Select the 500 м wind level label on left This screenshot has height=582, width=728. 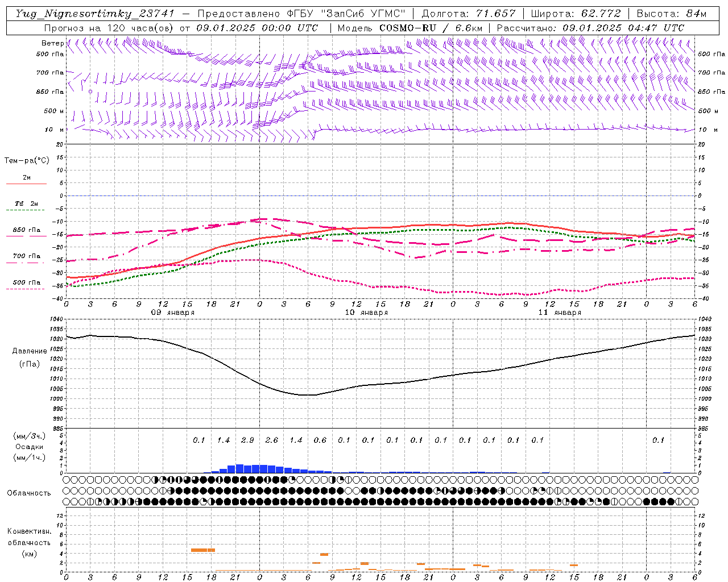54,111
